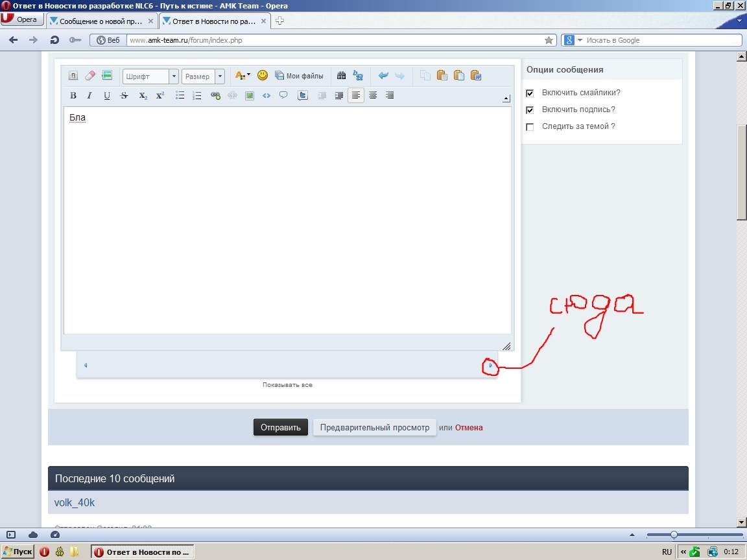Viewport: 747px width, 560px height.
Task: Open the Размер size dropdown
Action: pyautogui.click(x=203, y=76)
